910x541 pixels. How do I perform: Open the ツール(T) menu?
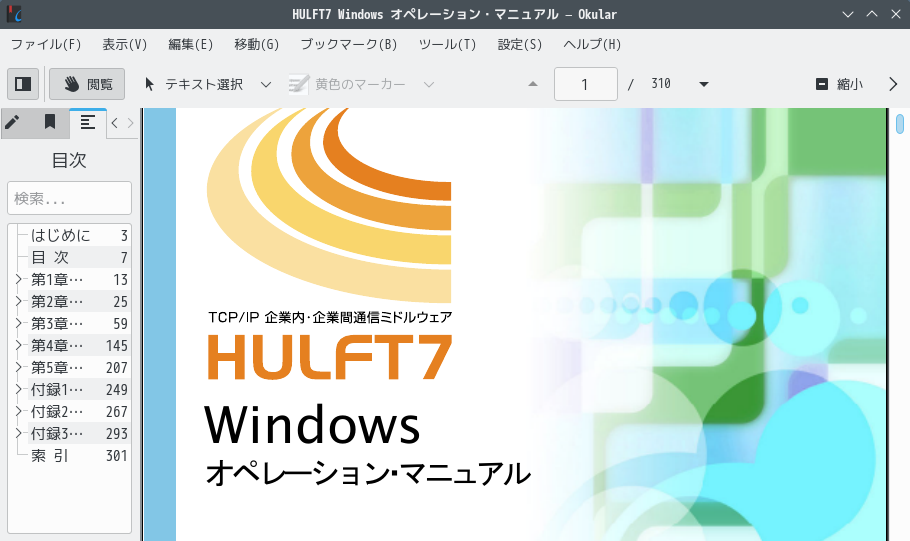coord(447,45)
